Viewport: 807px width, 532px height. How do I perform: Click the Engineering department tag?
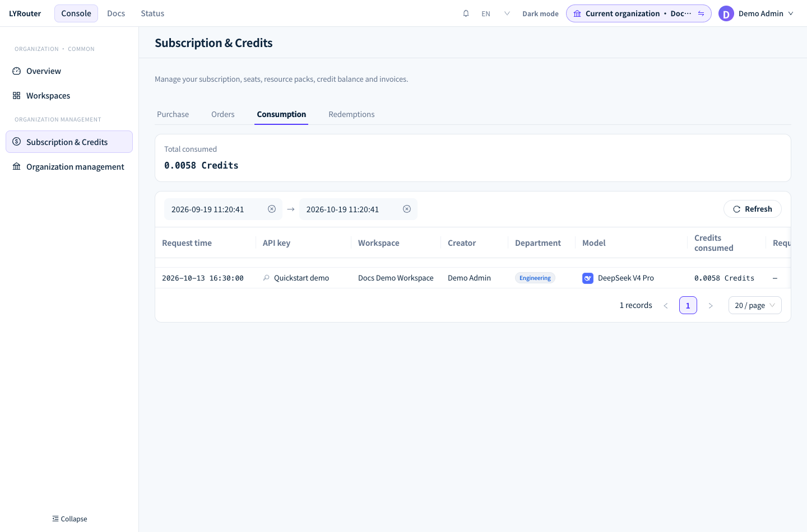coord(535,278)
